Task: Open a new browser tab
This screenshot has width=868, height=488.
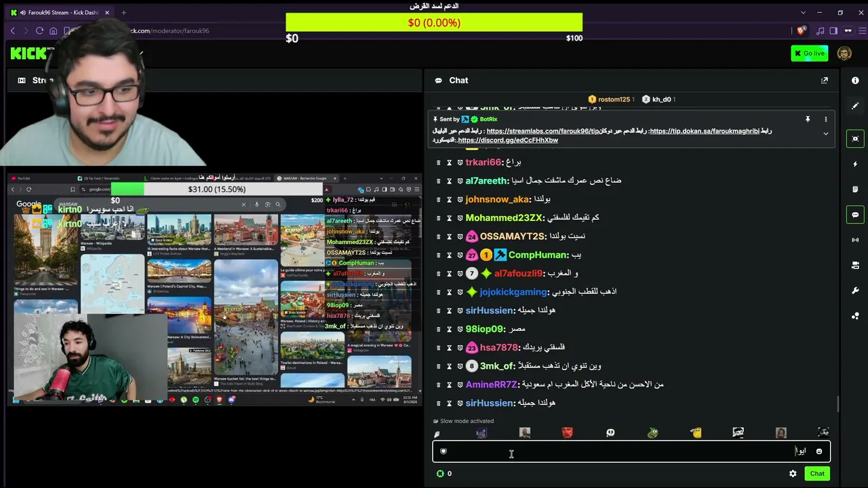Action: (x=123, y=12)
